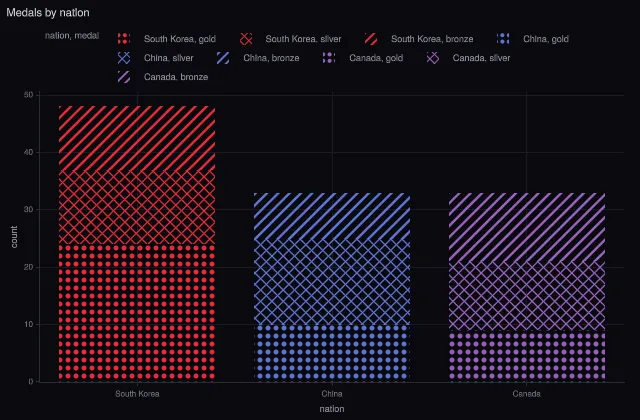Image resolution: width=640 pixels, height=420 pixels.
Task: Click the China silver crosshatch bar segment
Action: pyautogui.click(x=332, y=282)
